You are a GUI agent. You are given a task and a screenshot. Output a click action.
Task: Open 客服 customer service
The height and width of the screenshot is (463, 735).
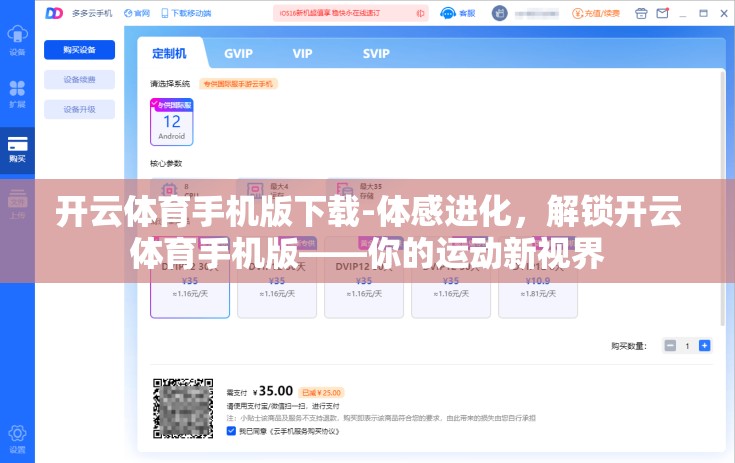458,13
